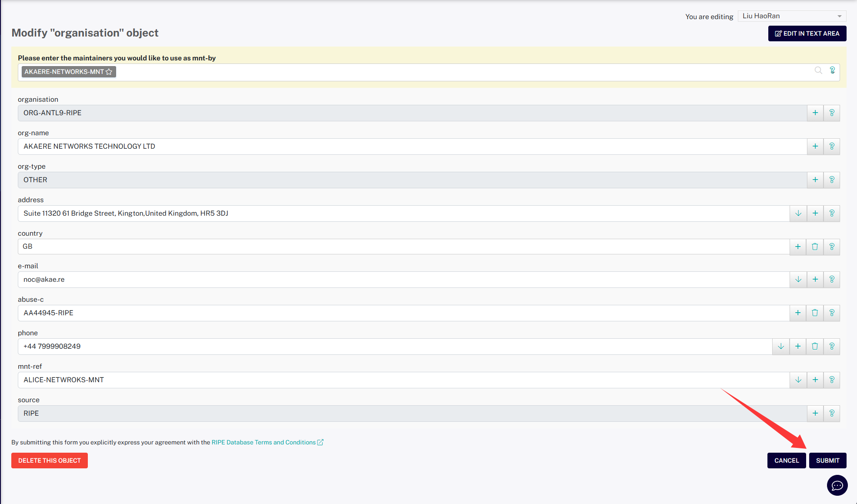Cancel editing the object
Image resolution: width=857 pixels, height=504 pixels.
(x=786, y=461)
